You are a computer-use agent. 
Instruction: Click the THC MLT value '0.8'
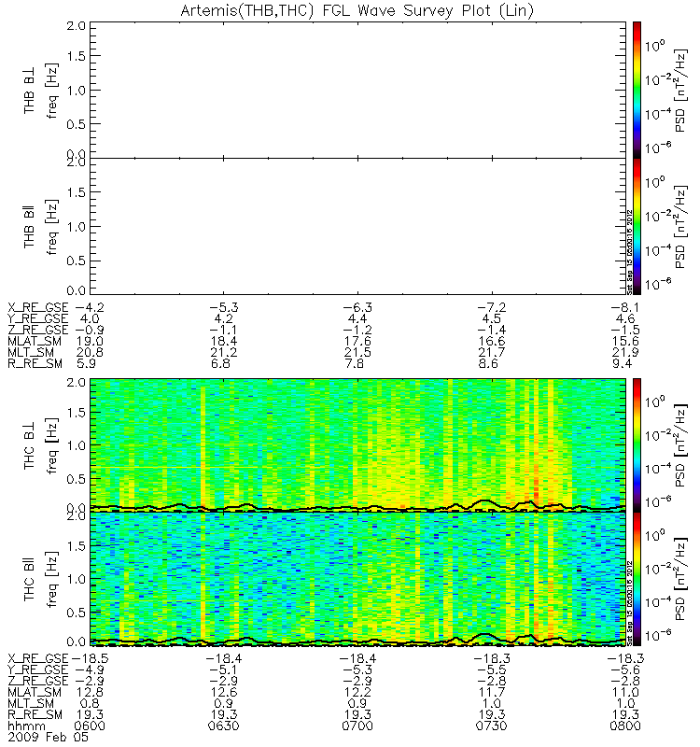(90, 704)
